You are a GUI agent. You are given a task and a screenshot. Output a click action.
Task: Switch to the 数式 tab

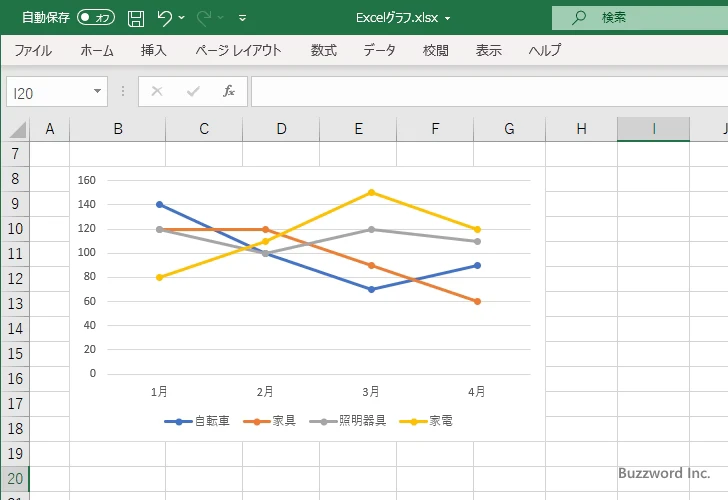tap(324, 50)
